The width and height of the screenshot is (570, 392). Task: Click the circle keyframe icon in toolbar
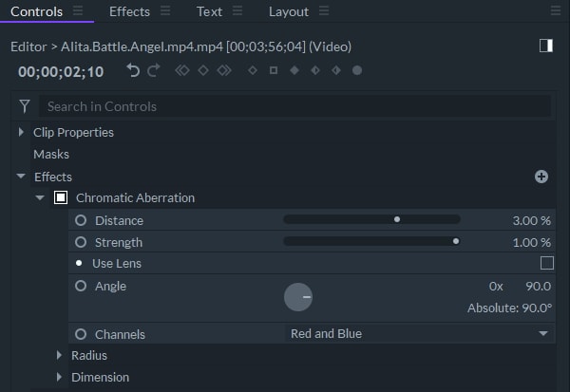(x=357, y=70)
